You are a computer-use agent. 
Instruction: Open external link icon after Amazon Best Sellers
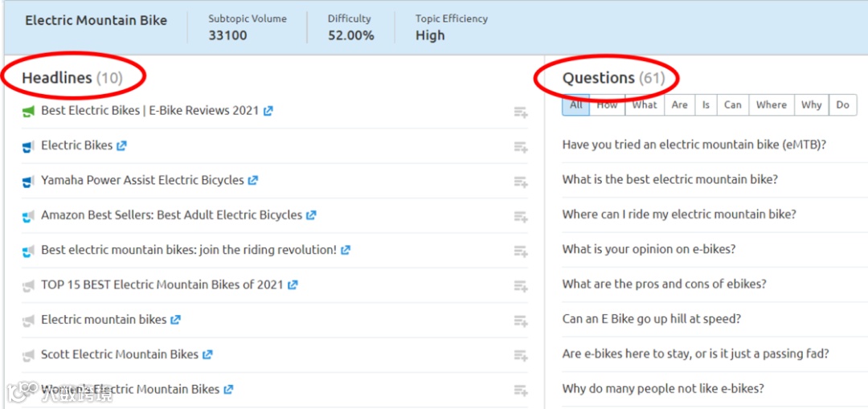point(311,215)
